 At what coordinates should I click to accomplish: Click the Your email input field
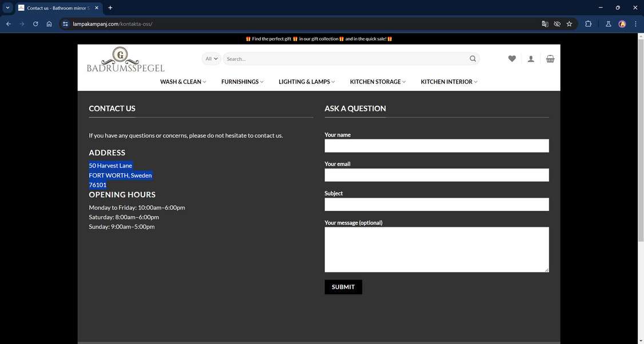(436, 175)
